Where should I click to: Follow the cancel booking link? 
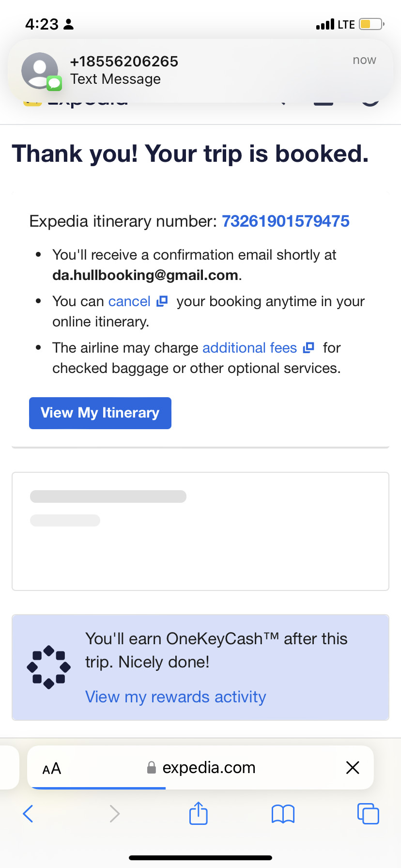(129, 301)
